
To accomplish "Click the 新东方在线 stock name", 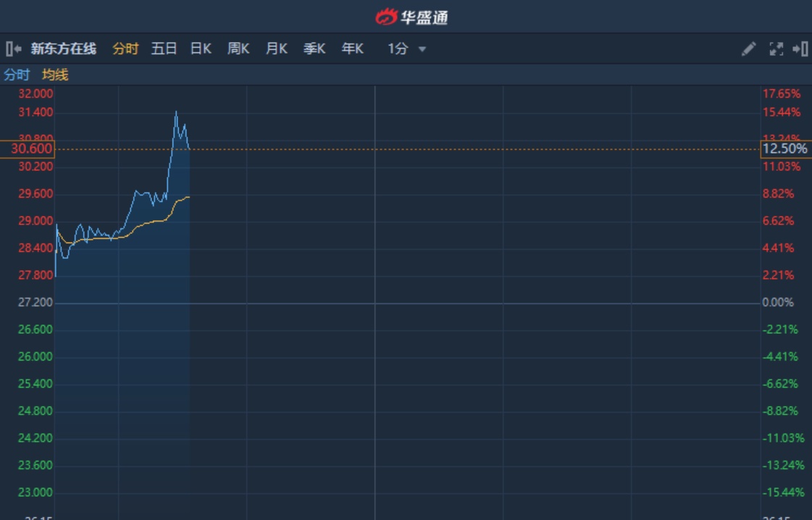I will [x=64, y=49].
